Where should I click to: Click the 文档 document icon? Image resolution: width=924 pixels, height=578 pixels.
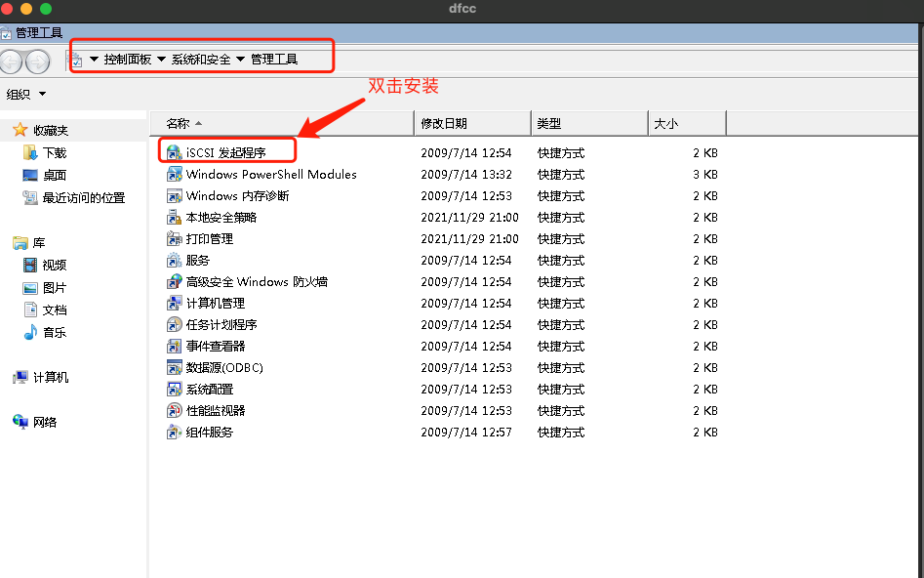click(x=30, y=310)
